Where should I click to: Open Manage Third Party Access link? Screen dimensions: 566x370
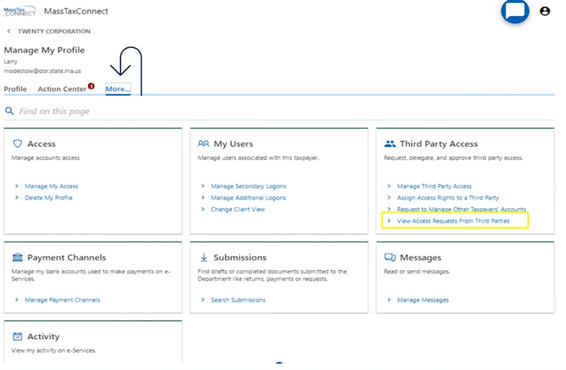pyautogui.click(x=434, y=186)
